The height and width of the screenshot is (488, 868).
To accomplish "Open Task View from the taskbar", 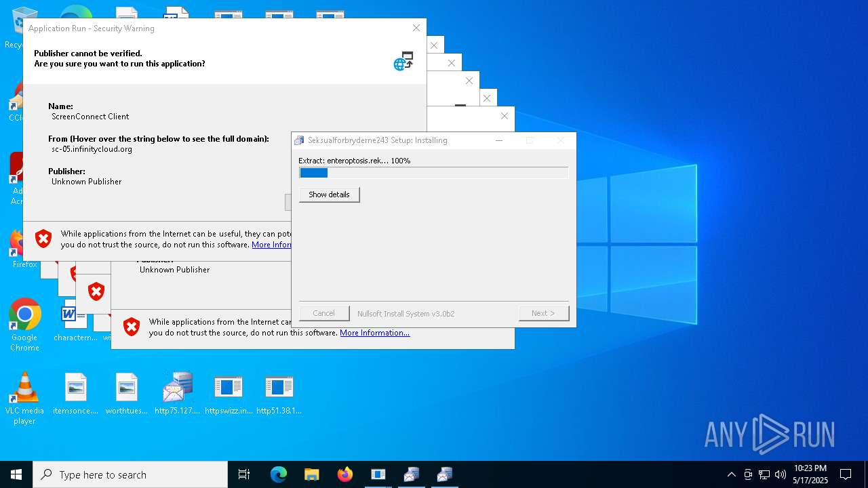I will coord(244,474).
